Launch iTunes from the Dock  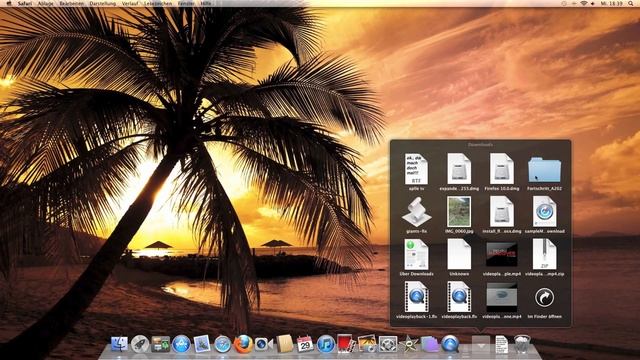tap(326, 344)
